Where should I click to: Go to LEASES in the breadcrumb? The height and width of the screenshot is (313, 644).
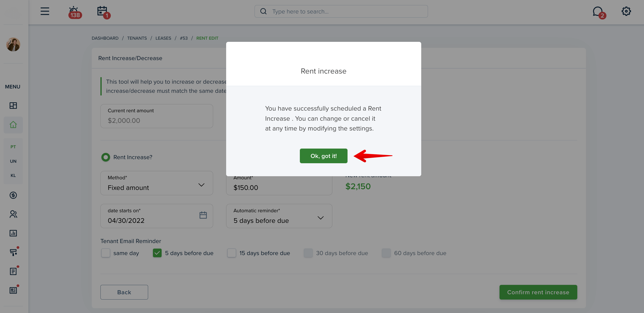click(163, 38)
